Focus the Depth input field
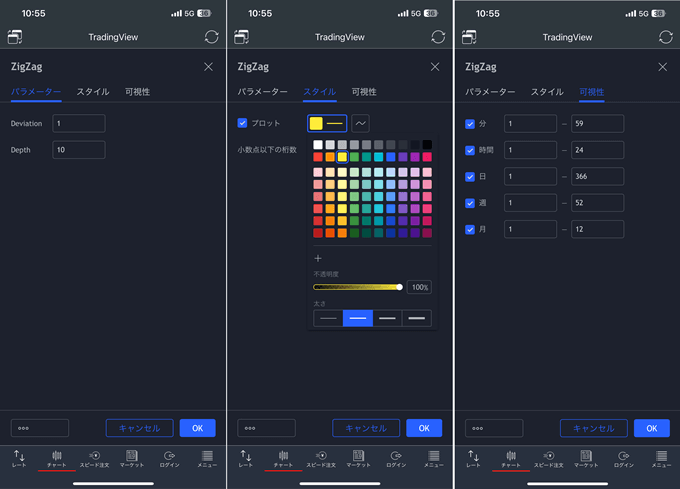Screen dimensions: 680x489 79,150
